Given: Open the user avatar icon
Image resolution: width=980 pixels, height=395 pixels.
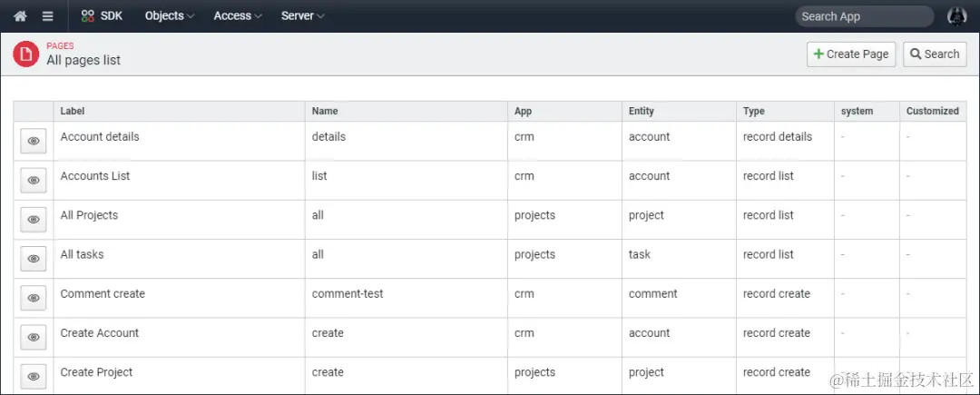Looking at the screenshot, I should click(x=956, y=15).
